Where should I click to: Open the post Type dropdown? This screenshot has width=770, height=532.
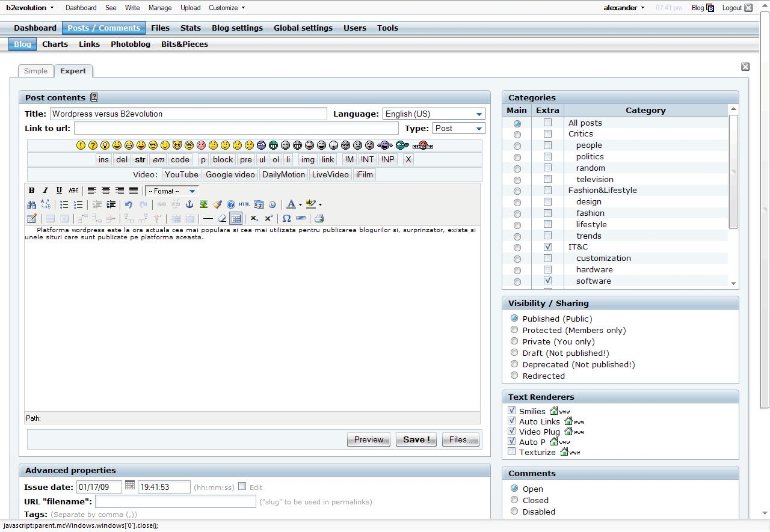click(459, 128)
